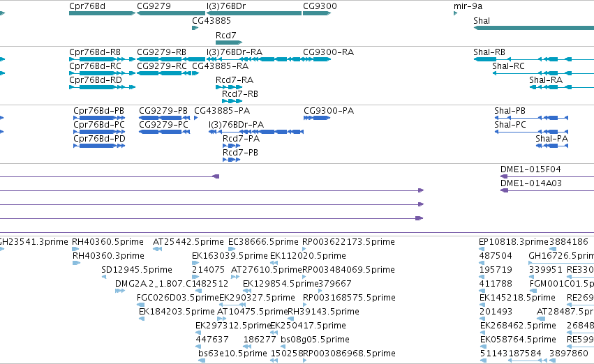Click the Shal-PA protein label
The width and height of the screenshot is (594, 364).
(x=552, y=139)
